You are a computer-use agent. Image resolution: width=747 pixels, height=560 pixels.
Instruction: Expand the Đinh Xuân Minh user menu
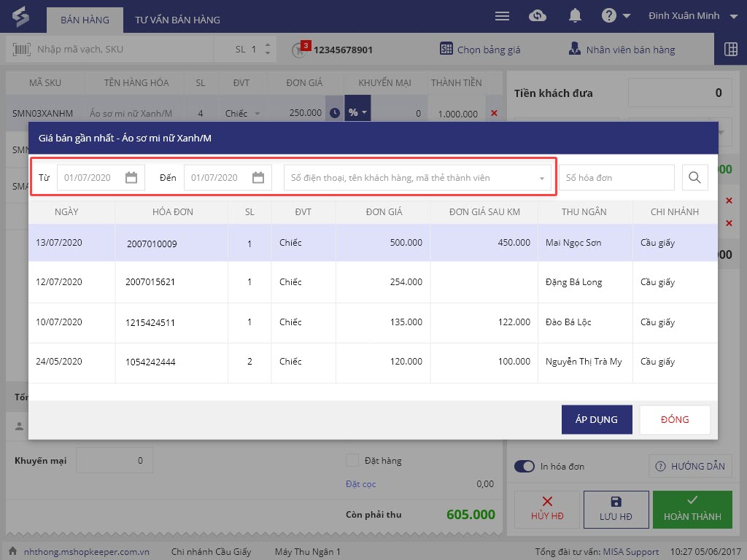coord(733,16)
